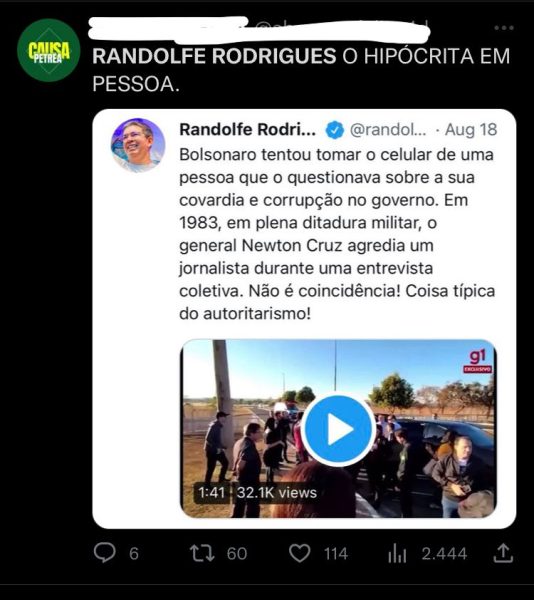The width and height of the screenshot is (534, 600).
Task: Click the 114 likes count
Action: [x=336, y=554]
